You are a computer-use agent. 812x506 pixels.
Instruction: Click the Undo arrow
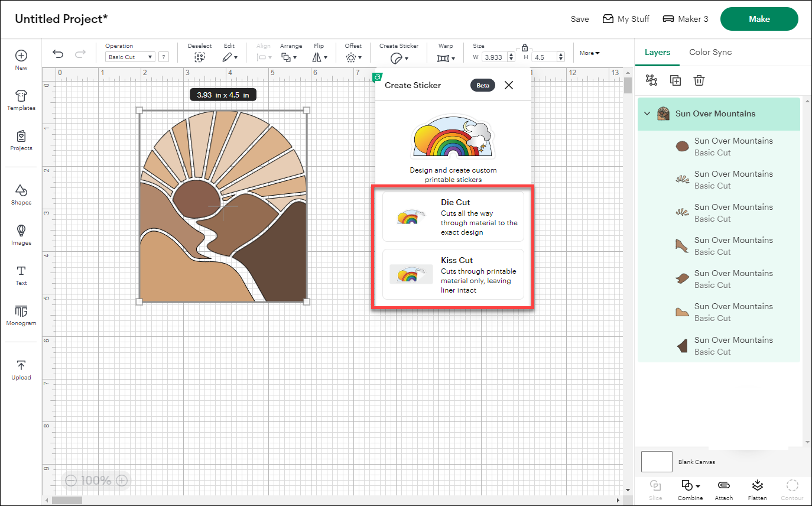pos(57,53)
